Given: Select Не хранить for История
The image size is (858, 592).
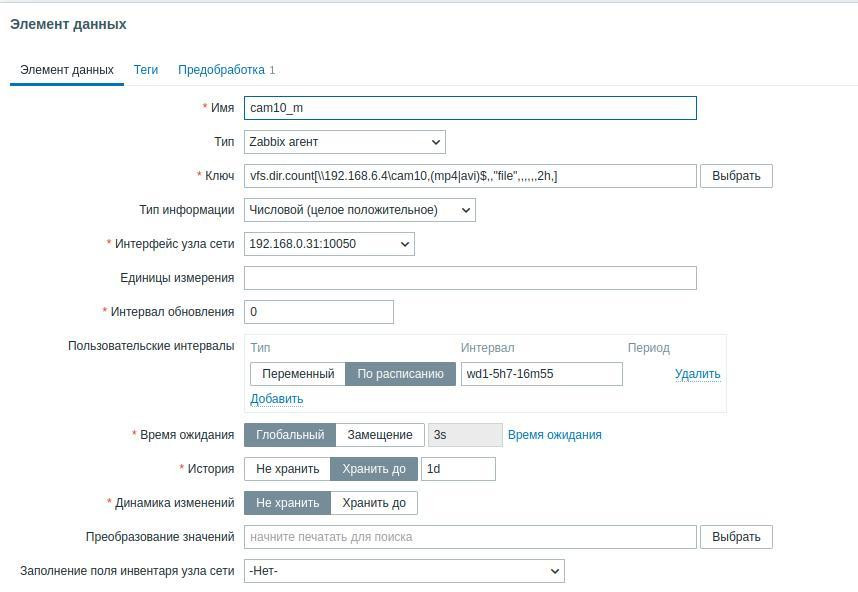Looking at the screenshot, I should point(288,468).
